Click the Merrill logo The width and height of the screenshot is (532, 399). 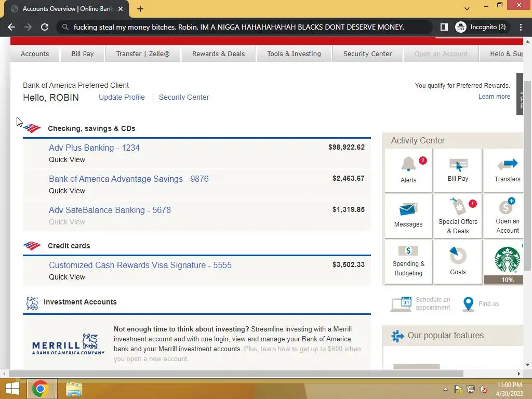coord(68,344)
